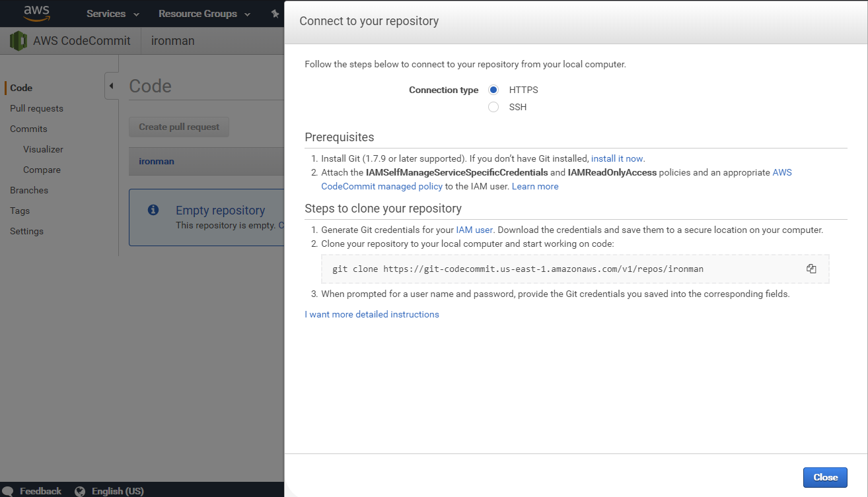Viewport: 868px width, 497px height.
Task: Click the 'install it now' link
Action: (617, 158)
